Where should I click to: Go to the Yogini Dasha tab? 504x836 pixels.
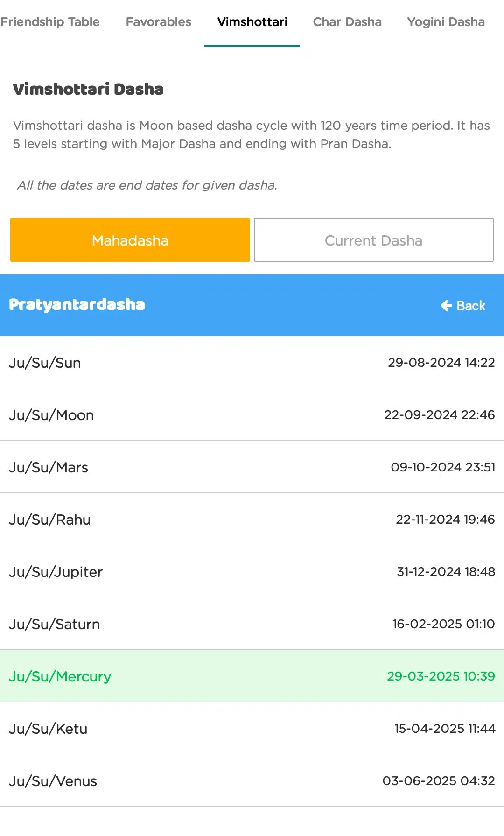tap(446, 22)
